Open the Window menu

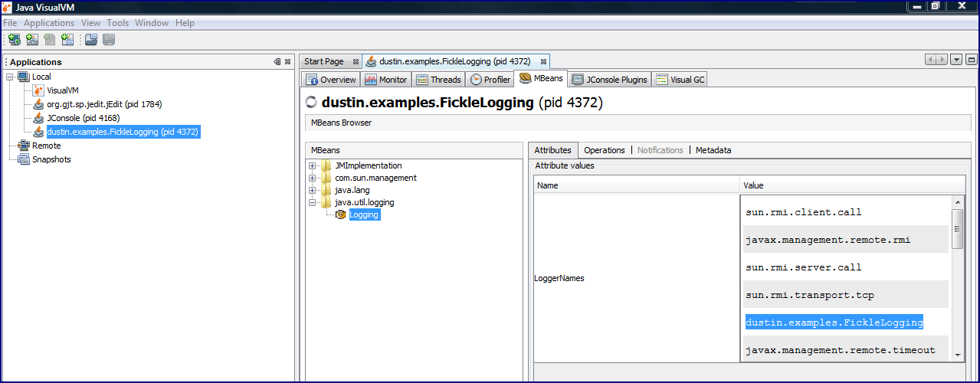pyautogui.click(x=152, y=23)
